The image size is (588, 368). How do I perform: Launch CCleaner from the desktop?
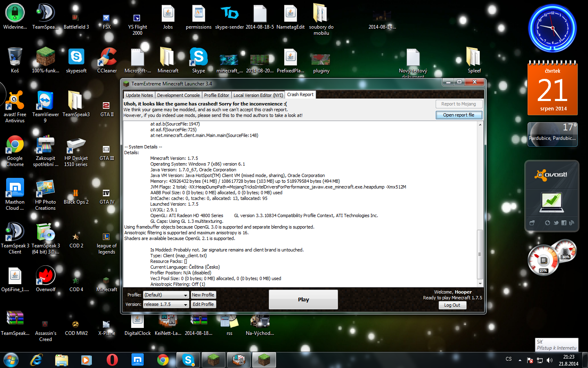[107, 61]
